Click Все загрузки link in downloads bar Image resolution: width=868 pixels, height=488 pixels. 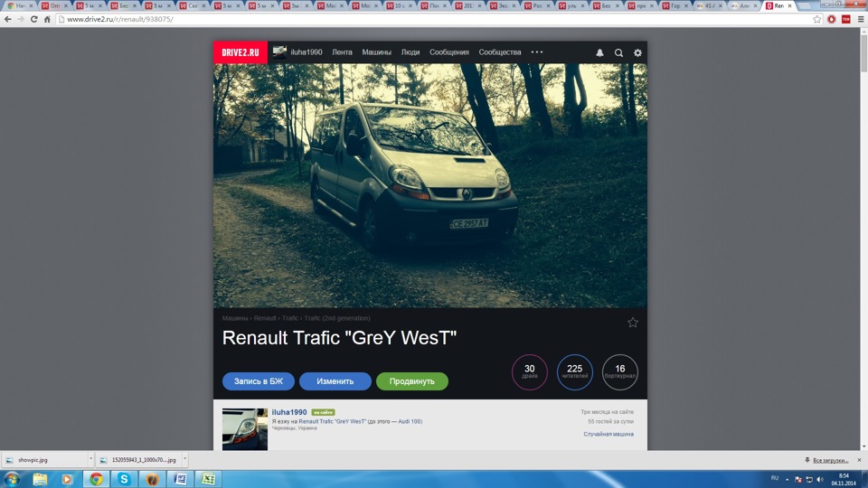pos(830,460)
